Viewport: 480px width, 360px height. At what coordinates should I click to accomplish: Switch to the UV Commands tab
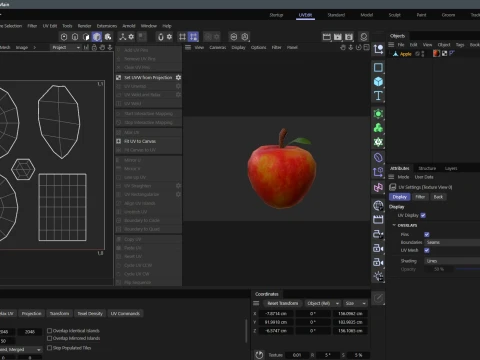click(125, 314)
